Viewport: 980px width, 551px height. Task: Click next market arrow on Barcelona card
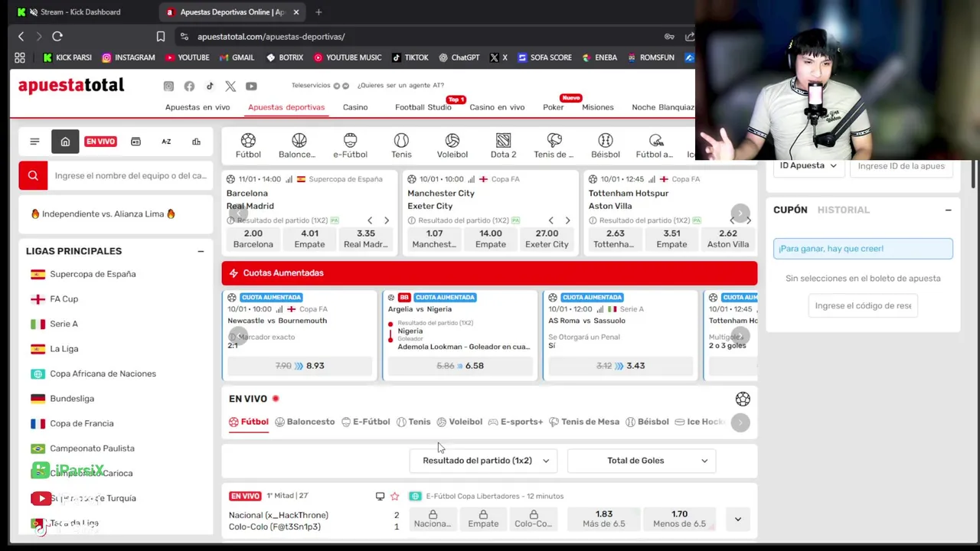pos(387,220)
